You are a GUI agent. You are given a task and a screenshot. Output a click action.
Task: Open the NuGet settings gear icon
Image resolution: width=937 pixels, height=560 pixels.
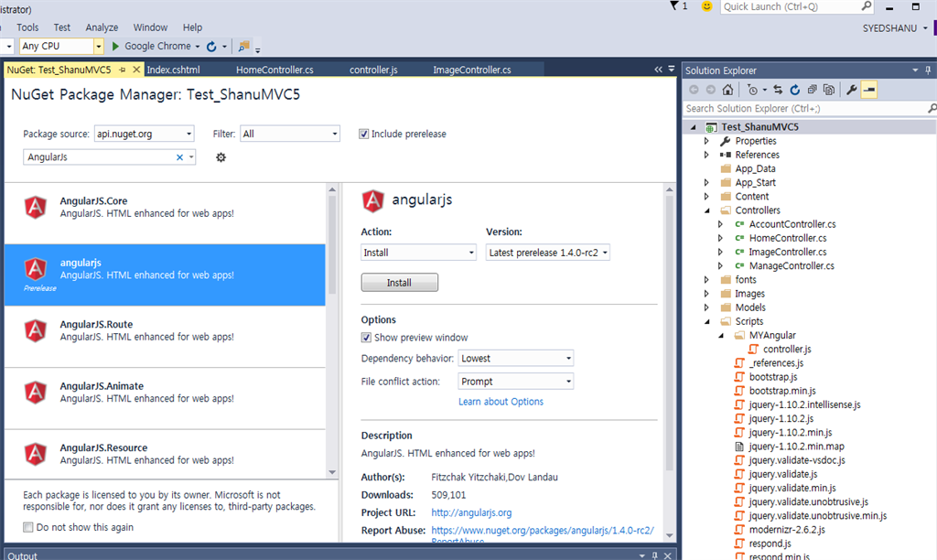pyautogui.click(x=219, y=157)
